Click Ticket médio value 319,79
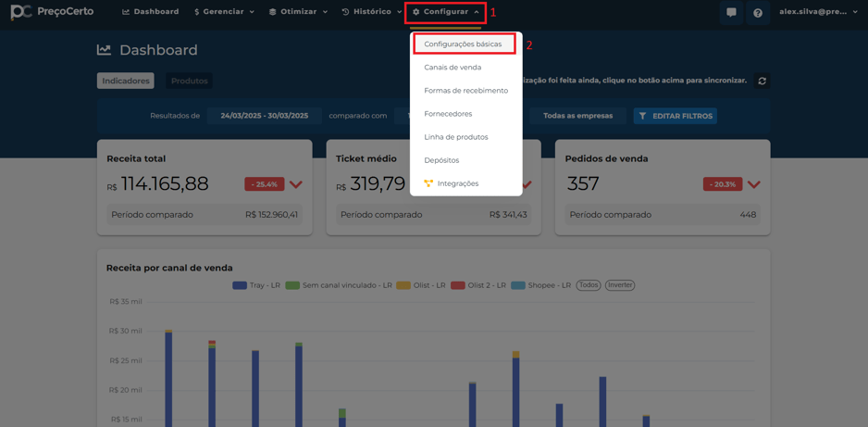This screenshot has width=868, height=427. click(378, 184)
